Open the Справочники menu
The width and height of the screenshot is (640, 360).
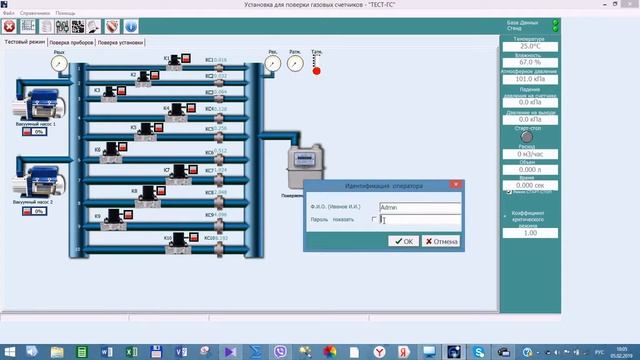click(x=35, y=13)
